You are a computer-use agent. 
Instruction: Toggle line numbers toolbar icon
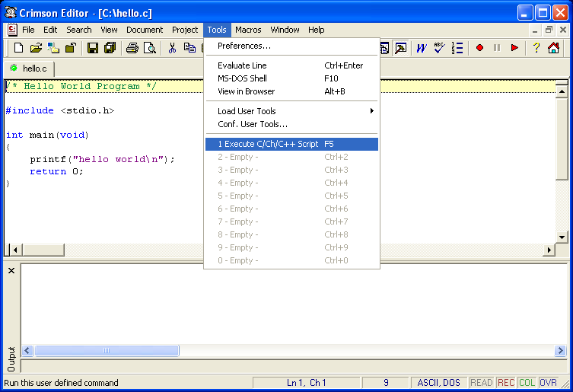pos(457,48)
